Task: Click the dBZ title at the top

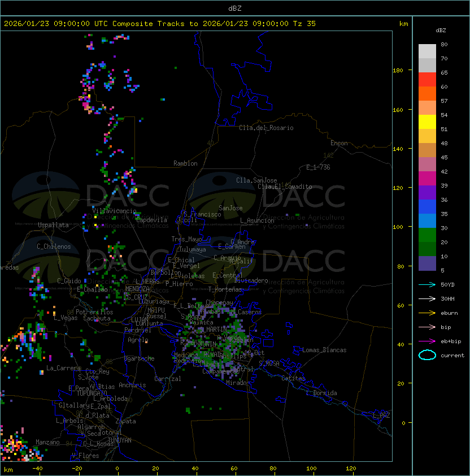Action: (235, 8)
